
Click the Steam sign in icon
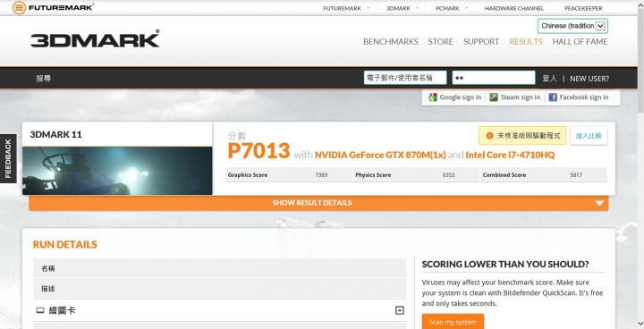coord(494,97)
